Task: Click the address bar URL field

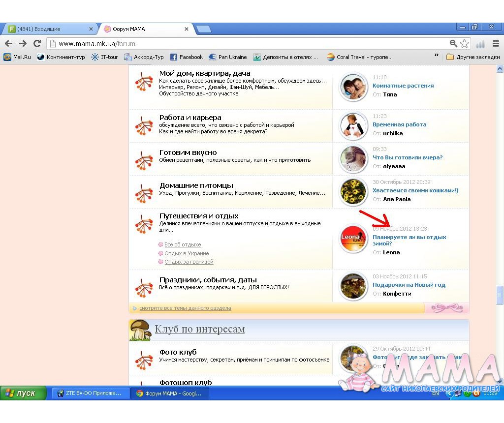Action: pos(246,44)
